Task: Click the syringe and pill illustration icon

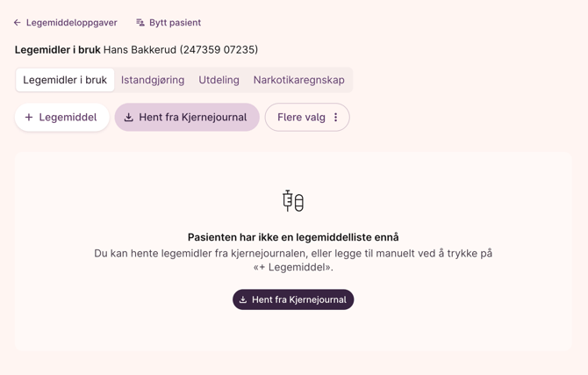Action: (x=293, y=201)
